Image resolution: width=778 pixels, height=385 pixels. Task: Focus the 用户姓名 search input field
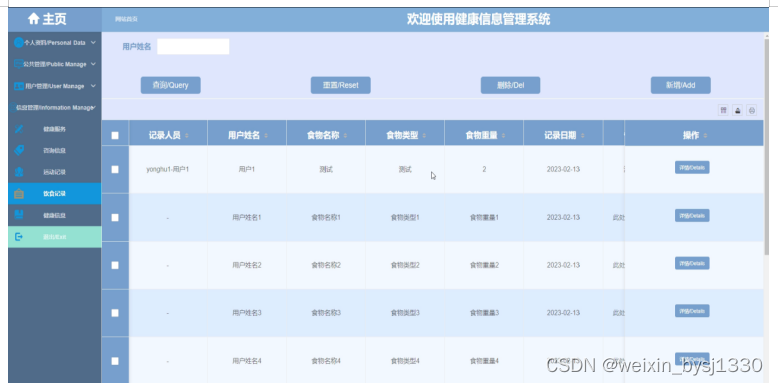tap(193, 47)
